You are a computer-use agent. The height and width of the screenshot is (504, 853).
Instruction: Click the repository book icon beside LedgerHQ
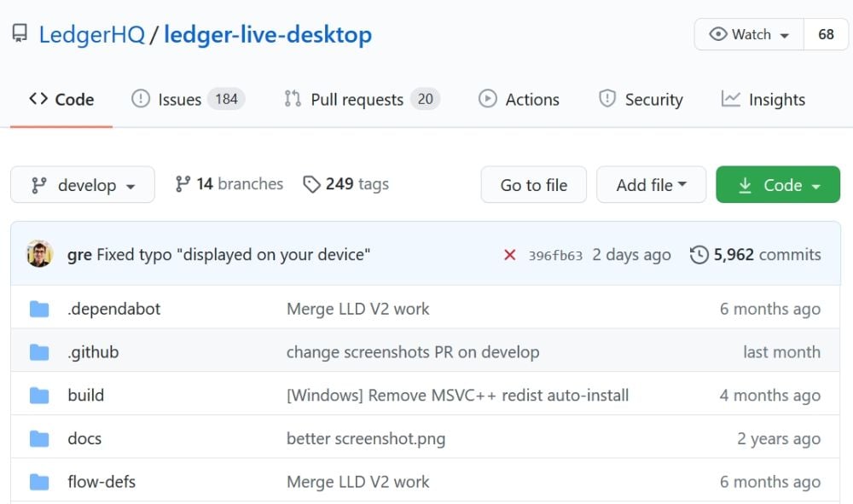(x=20, y=34)
